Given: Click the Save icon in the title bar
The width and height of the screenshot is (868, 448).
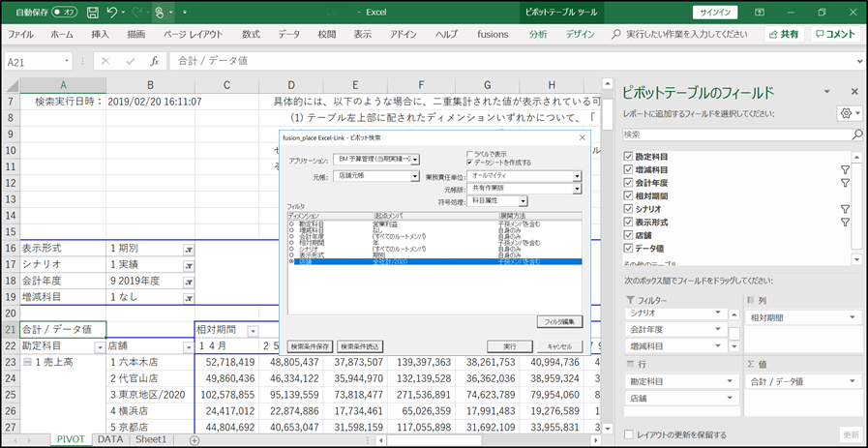Looking at the screenshot, I should tap(93, 13).
